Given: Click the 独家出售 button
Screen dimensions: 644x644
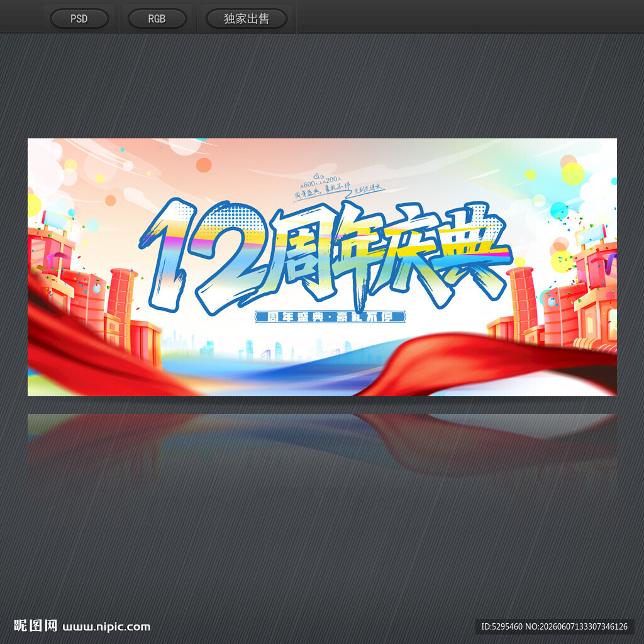Looking at the screenshot, I should (x=247, y=19).
